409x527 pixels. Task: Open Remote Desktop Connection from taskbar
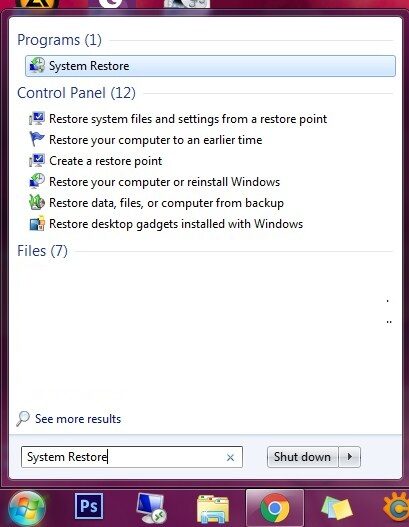(151, 508)
